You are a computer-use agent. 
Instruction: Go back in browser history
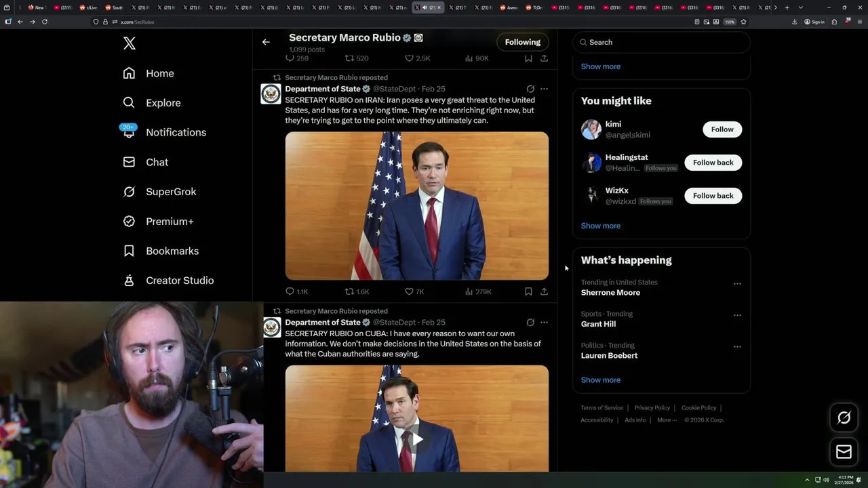click(20, 22)
